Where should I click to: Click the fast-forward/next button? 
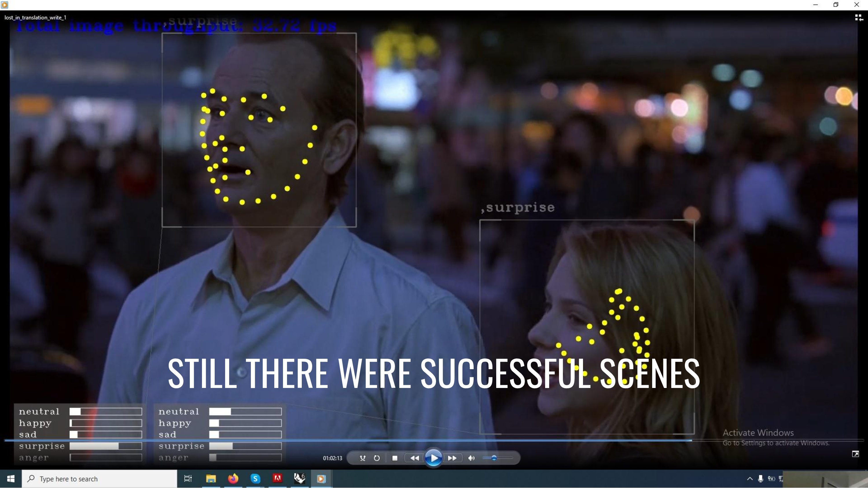pyautogui.click(x=452, y=458)
